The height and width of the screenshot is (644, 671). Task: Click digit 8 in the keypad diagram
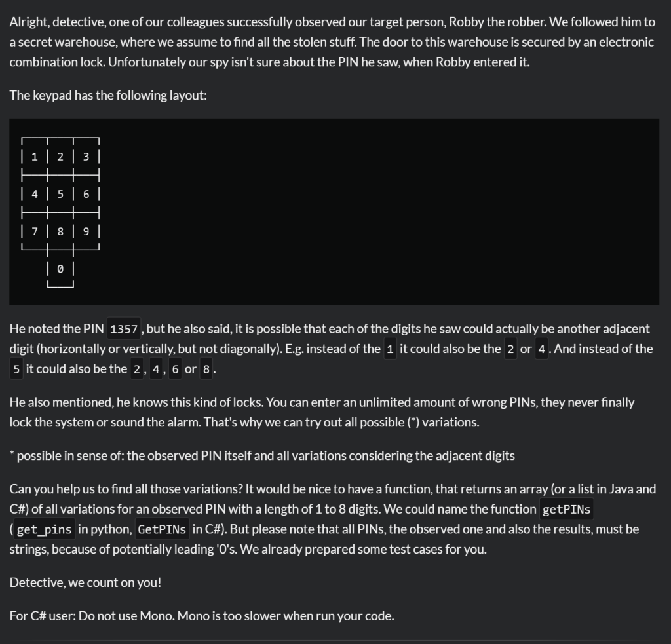60,231
